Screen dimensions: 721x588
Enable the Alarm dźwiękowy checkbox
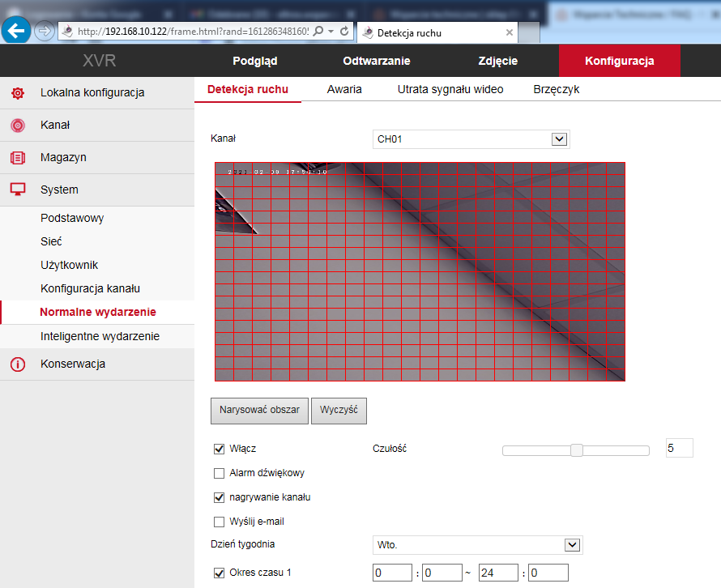(219, 473)
